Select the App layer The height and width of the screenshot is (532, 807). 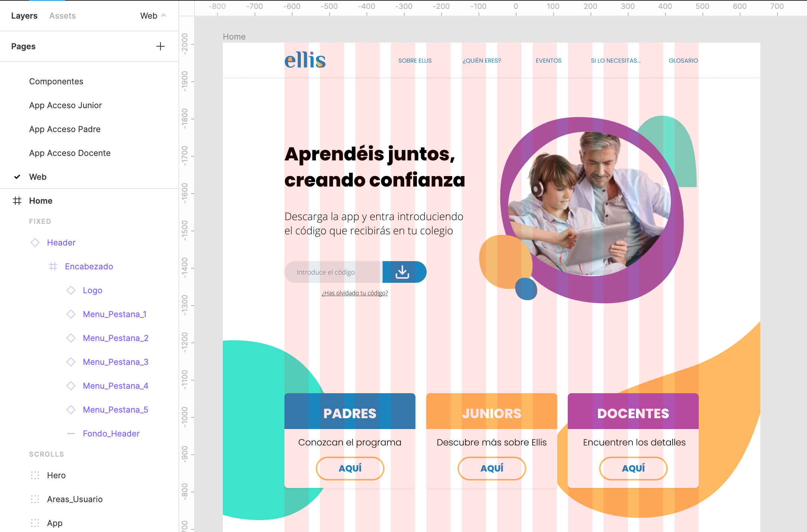(54, 523)
